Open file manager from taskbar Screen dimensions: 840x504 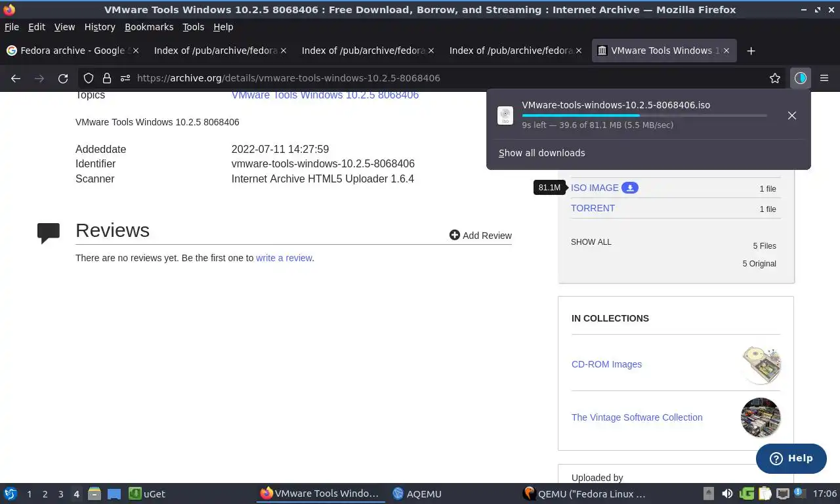[x=94, y=493]
